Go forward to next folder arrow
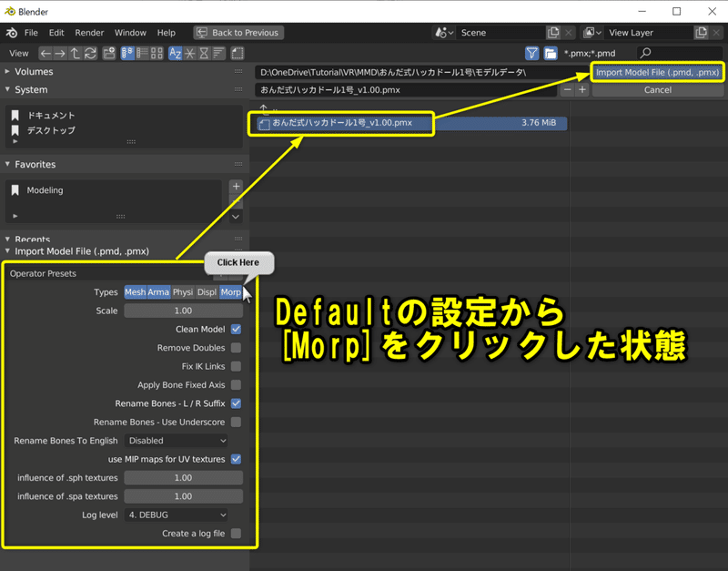Viewport: 728px width, 571px height. point(60,54)
